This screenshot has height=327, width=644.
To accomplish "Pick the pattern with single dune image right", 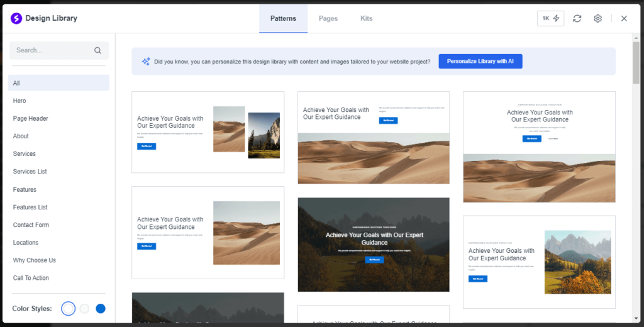I will (208, 233).
